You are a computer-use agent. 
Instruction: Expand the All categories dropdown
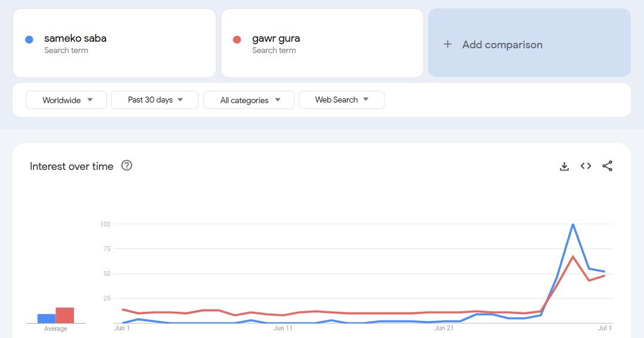click(x=249, y=100)
